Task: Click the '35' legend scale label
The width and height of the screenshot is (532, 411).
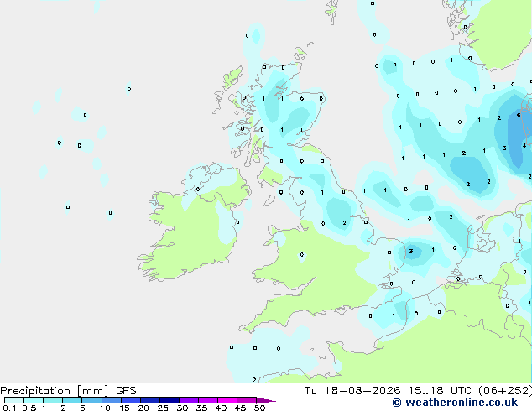Action: [x=201, y=408]
